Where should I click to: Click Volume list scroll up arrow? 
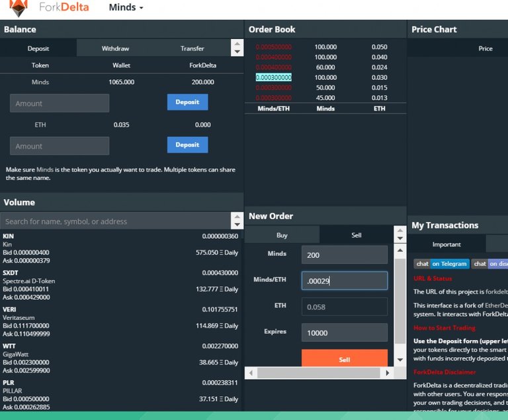coord(237,217)
